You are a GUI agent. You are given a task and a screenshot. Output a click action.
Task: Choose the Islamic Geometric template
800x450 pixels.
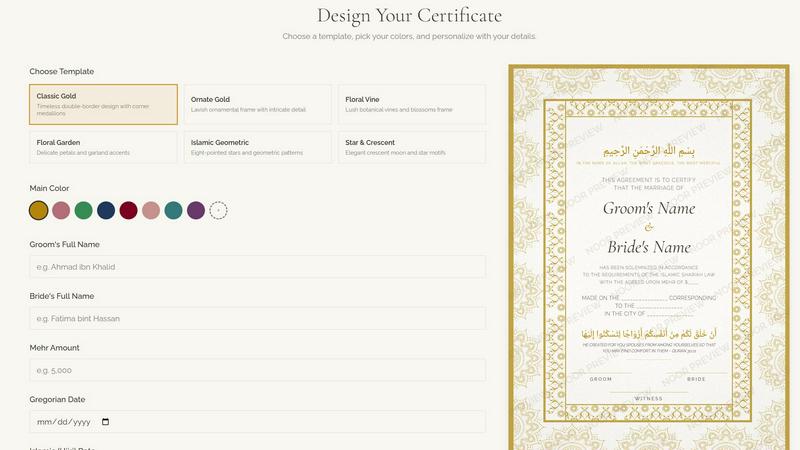coord(257,147)
